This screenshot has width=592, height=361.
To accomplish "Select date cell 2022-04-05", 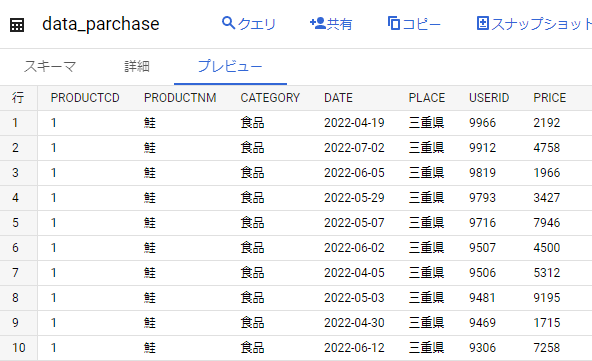I will (354, 273).
